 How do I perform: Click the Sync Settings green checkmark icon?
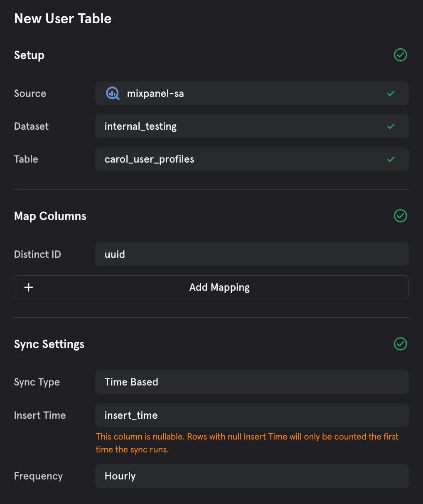tap(400, 344)
